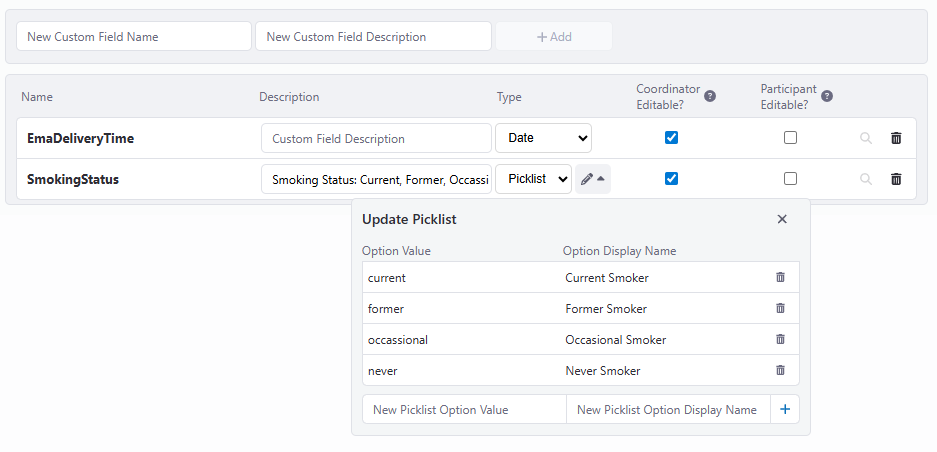
Task: Click the Add custom field button
Action: click(554, 37)
